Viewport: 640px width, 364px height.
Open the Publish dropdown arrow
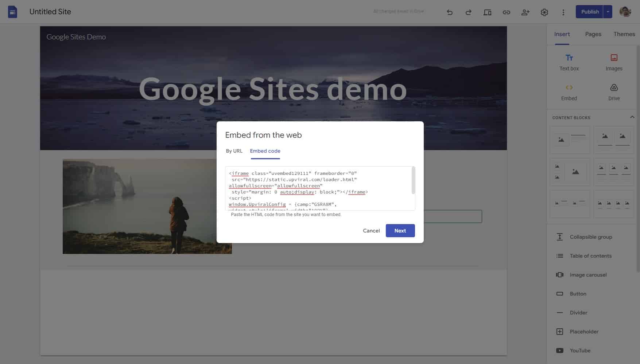click(x=608, y=12)
